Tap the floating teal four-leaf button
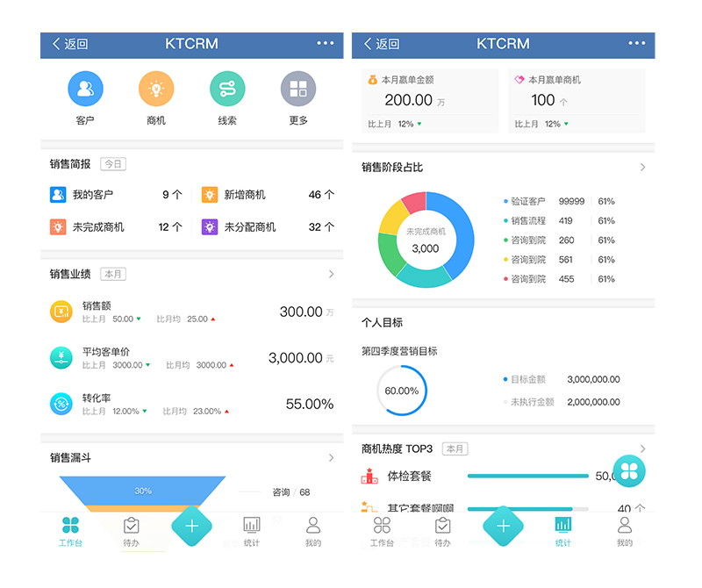The width and height of the screenshot is (702, 588). tap(628, 470)
